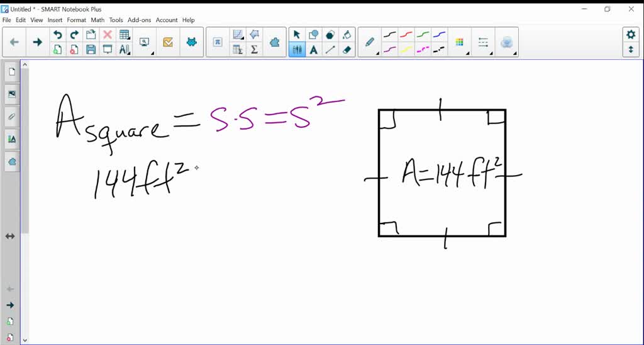Open the Add-ons sidebar tab
644x345 pixels.
click(12, 162)
